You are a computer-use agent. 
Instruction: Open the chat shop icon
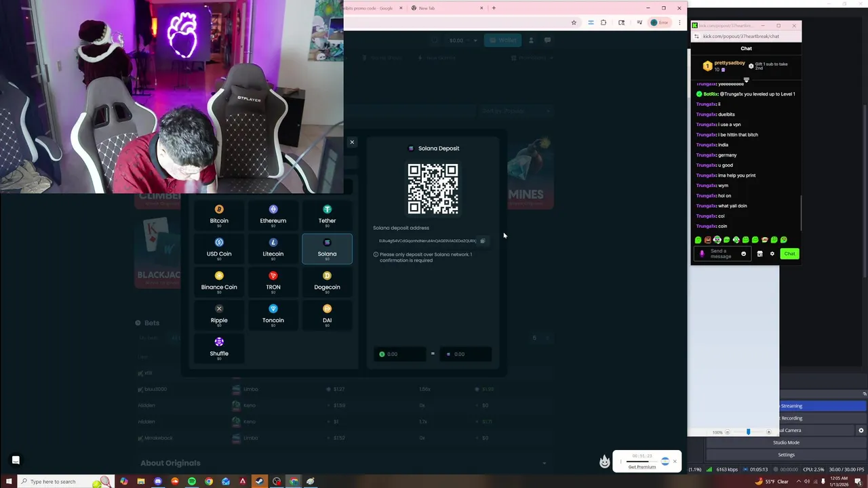click(x=759, y=254)
